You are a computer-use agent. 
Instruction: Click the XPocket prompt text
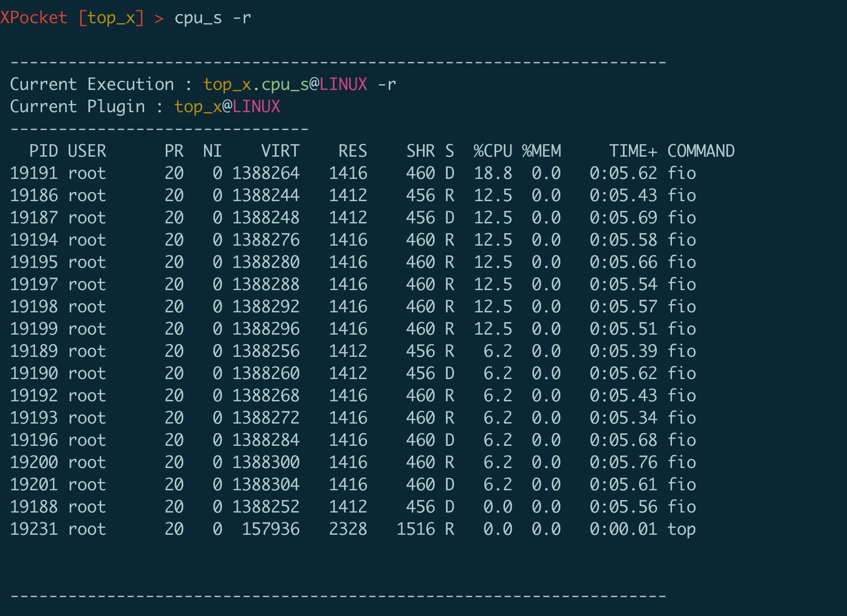click(x=34, y=18)
